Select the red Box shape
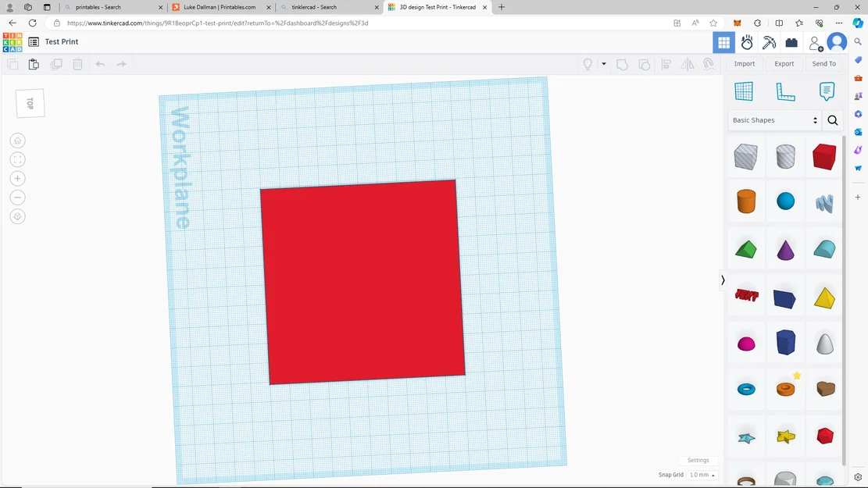This screenshot has height=488, width=868. click(x=824, y=157)
